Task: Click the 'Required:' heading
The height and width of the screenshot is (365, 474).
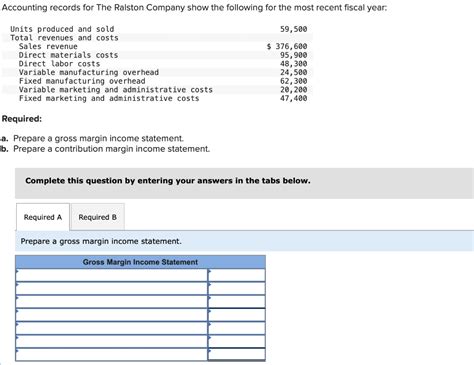Action: [x=22, y=119]
